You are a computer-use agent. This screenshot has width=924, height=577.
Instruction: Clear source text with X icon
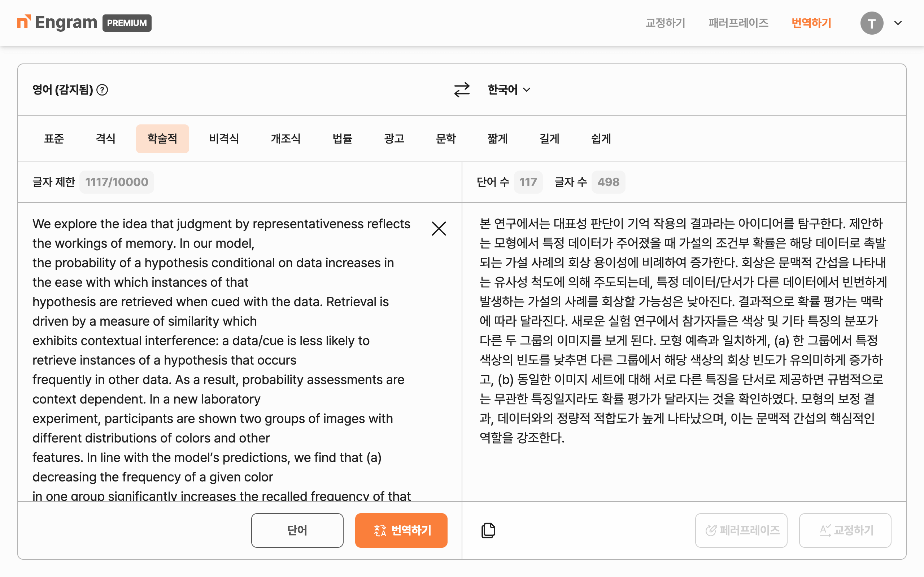(x=439, y=229)
